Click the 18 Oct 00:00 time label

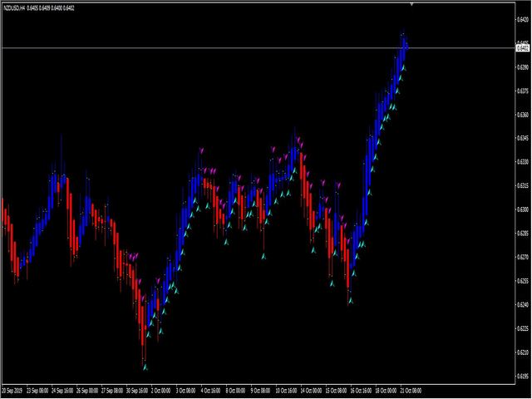(x=387, y=391)
